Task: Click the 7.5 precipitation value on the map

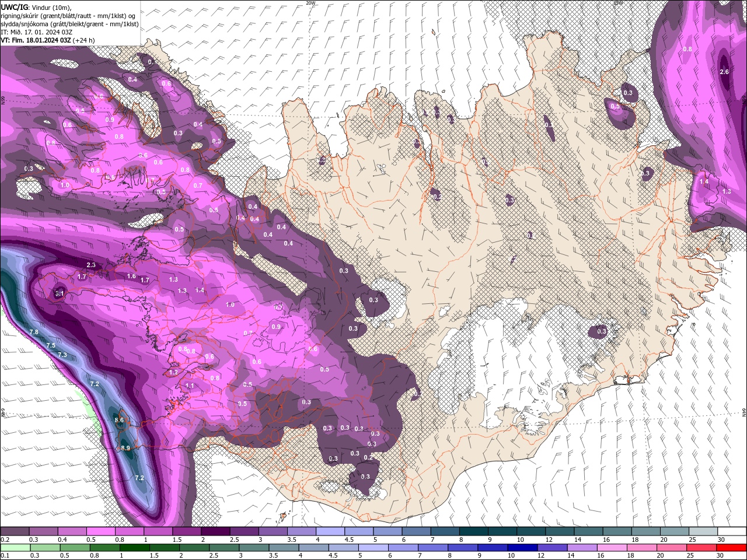Action: pyautogui.click(x=51, y=345)
